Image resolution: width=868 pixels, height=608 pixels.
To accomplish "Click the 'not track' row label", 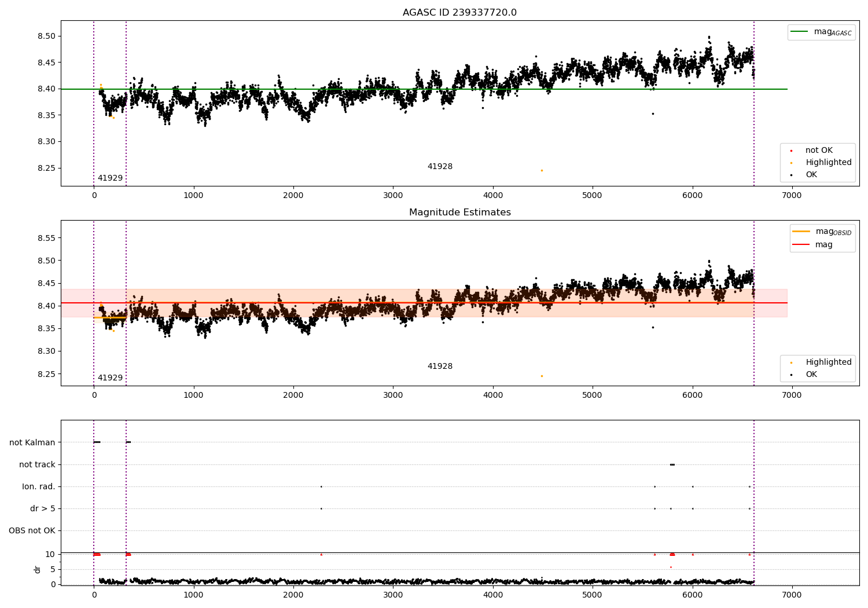I will tap(37, 465).
